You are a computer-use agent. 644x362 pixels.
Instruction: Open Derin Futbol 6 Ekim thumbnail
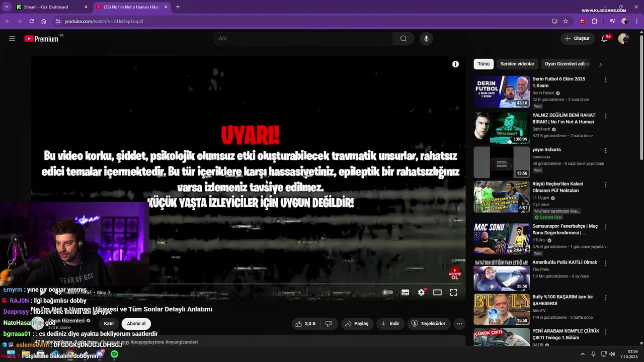[x=502, y=92]
